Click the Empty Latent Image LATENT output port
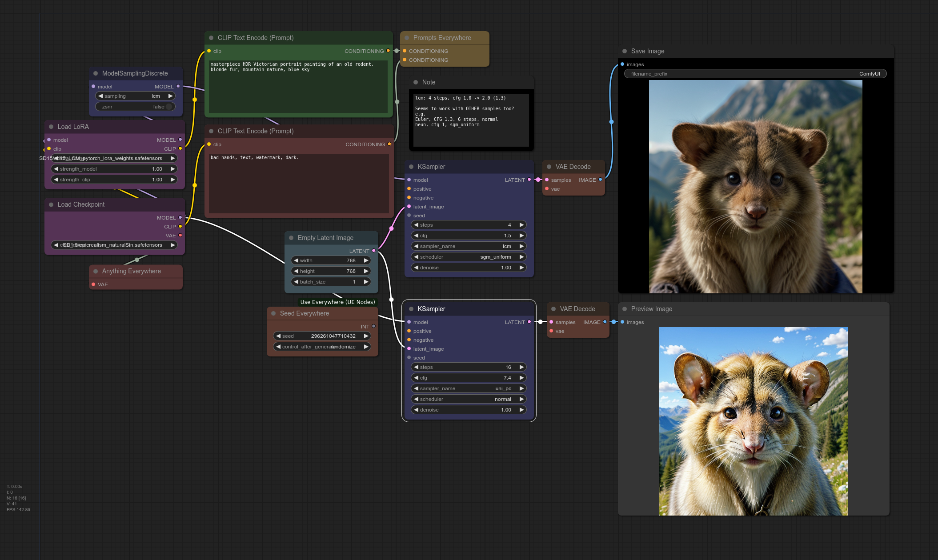 373,251
